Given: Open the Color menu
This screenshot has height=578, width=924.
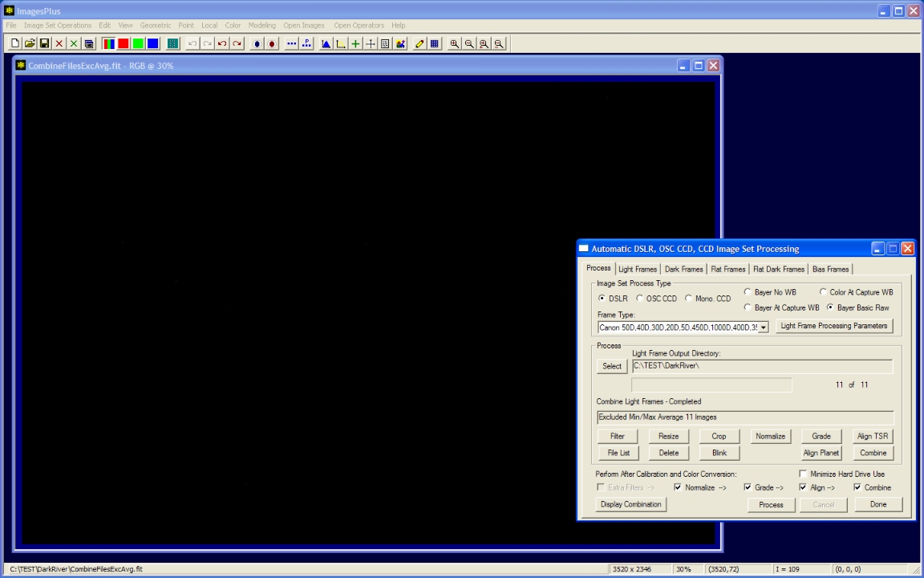Looking at the screenshot, I should pos(233,26).
